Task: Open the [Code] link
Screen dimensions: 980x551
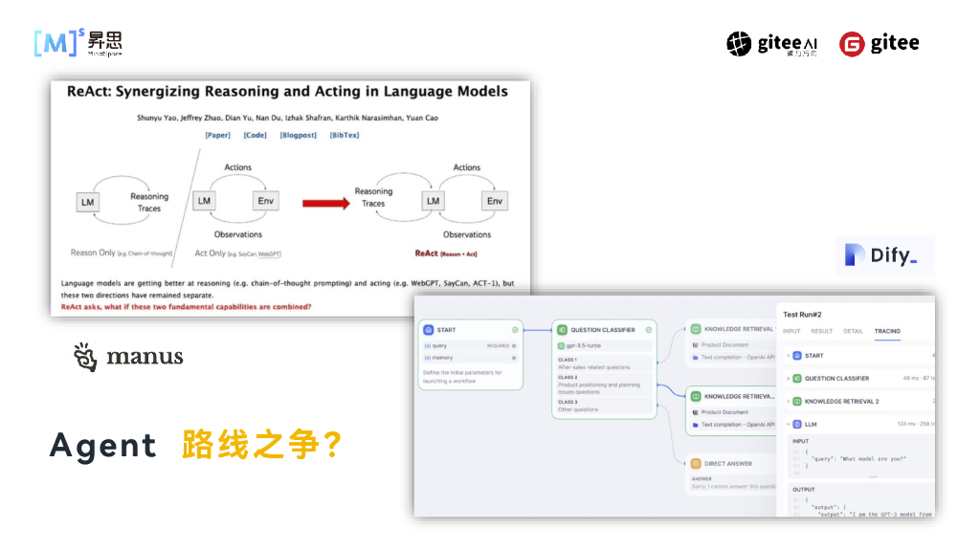Action: (255, 135)
